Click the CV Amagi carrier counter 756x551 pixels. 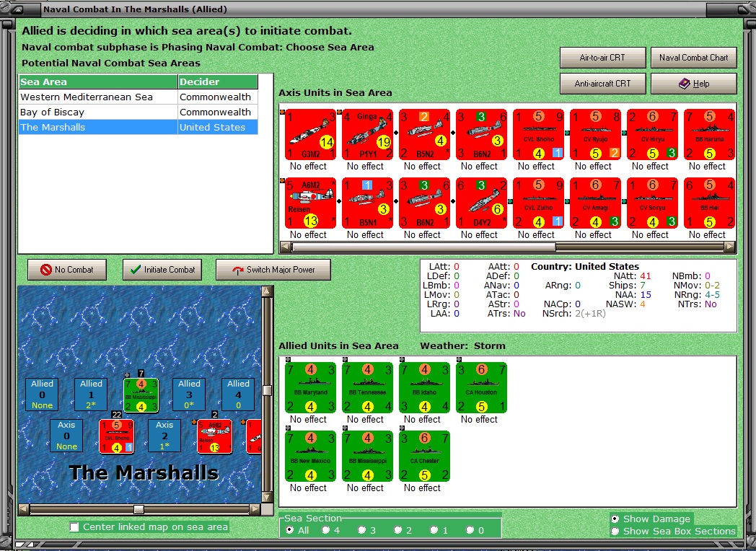(x=595, y=203)
